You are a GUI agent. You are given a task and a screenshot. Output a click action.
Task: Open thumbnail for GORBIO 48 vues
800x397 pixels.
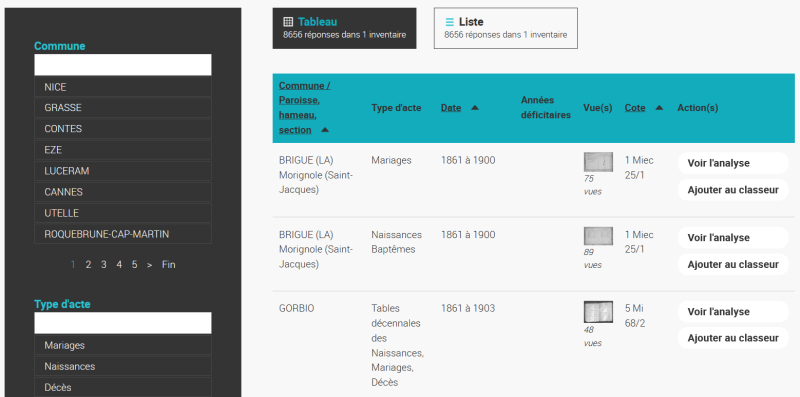pos(598,312)
